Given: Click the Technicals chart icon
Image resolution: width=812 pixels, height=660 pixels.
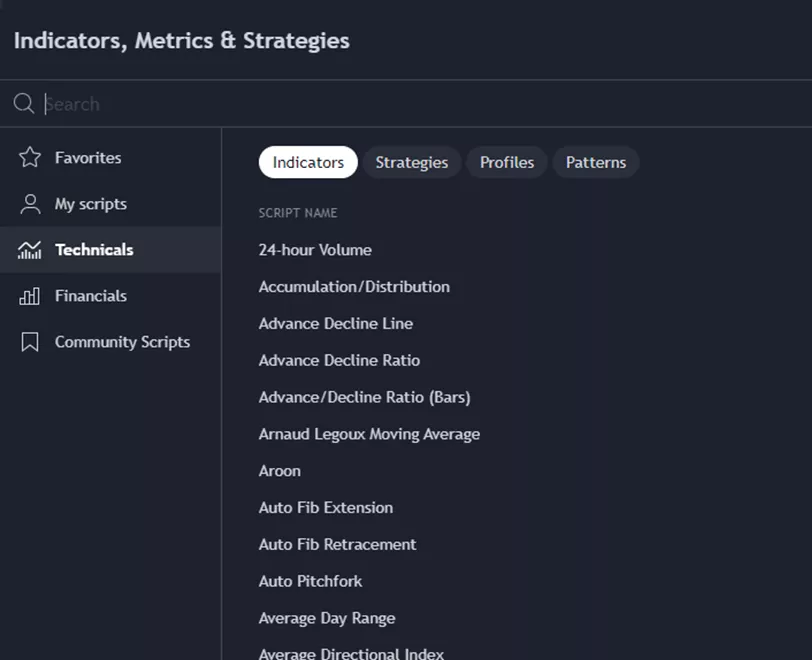Looking at the screenshot, I should [x=30, y=250].
